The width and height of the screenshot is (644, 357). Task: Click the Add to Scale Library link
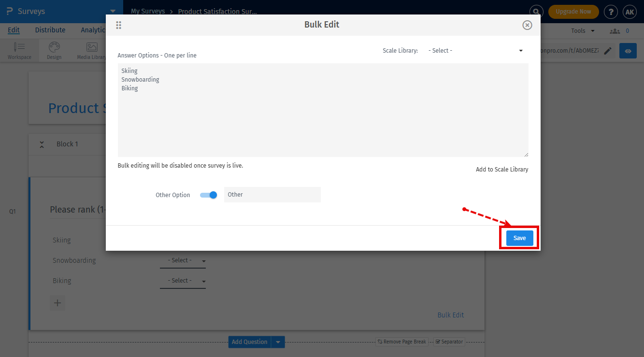(x=501, y=169)
